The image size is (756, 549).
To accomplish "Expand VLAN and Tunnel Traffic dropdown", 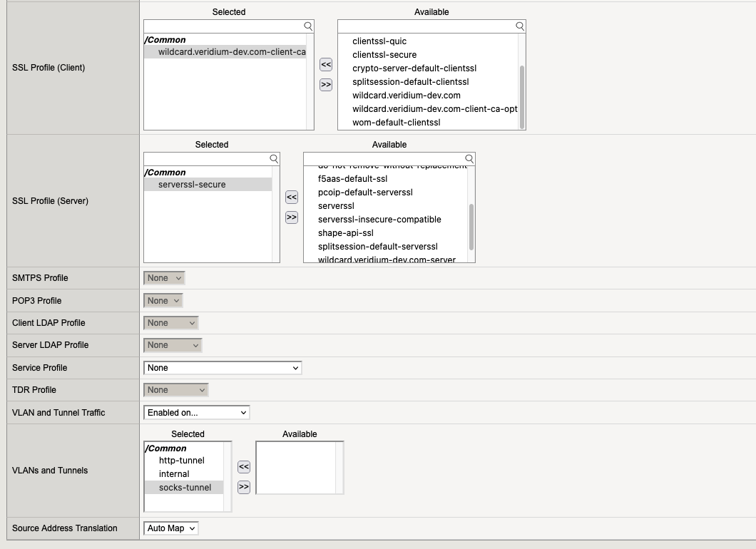I will coord(197,413).
